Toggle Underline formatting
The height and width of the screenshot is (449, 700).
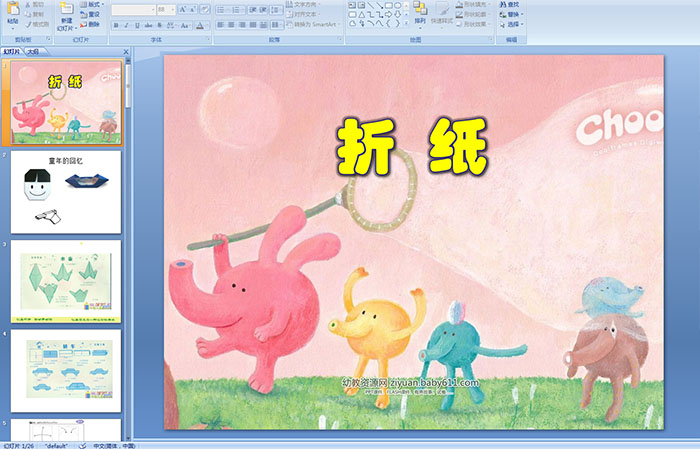pyautogui.click(x=137, y=25)
